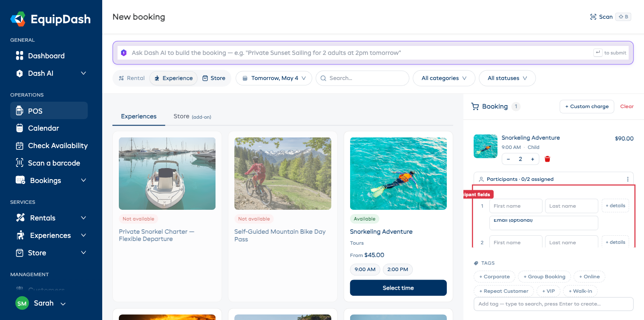Screen dimensions: 644x320
Task: Click into the Search field
Action: pos(362,78)
